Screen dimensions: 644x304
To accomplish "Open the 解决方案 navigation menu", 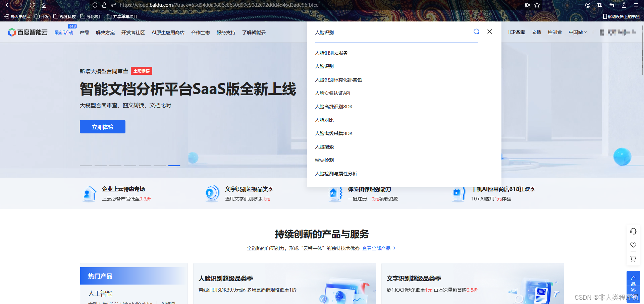I will [105, 33].
